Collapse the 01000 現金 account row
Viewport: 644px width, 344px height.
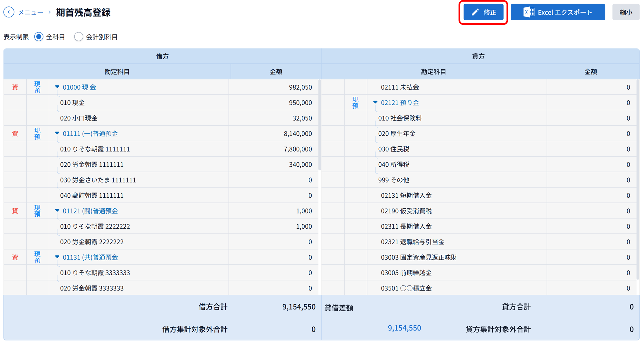coord(57,87)
